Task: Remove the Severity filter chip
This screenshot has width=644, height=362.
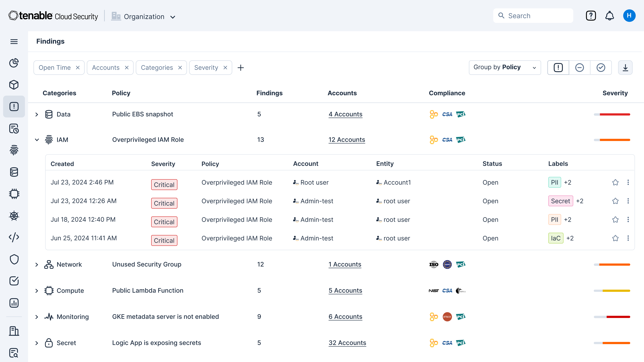Action: (x=225, y=68)
